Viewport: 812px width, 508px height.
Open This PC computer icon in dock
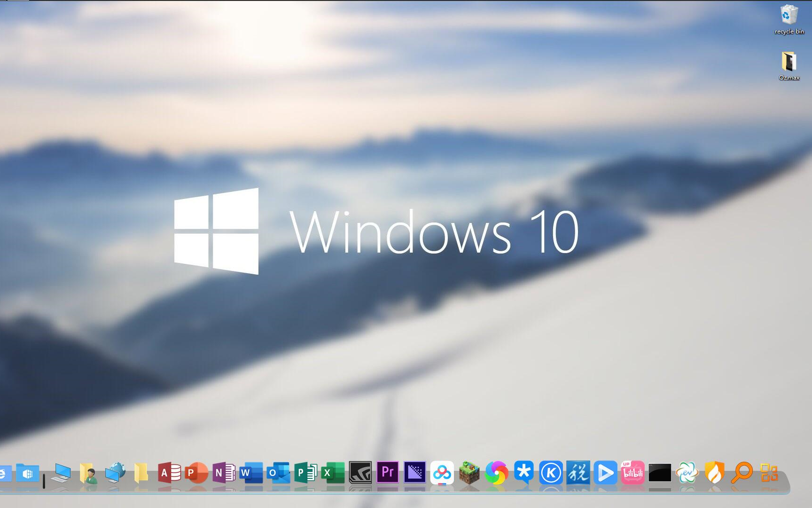(61, 473)
